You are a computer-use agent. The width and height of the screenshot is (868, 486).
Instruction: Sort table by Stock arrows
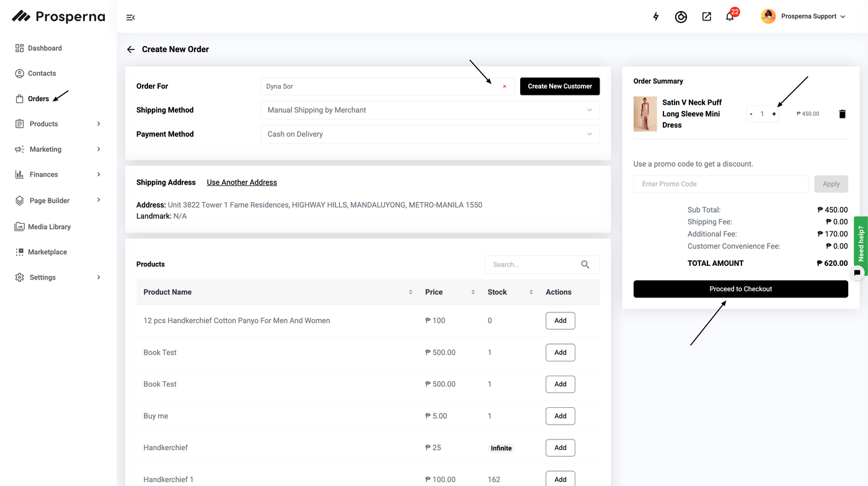531,293
